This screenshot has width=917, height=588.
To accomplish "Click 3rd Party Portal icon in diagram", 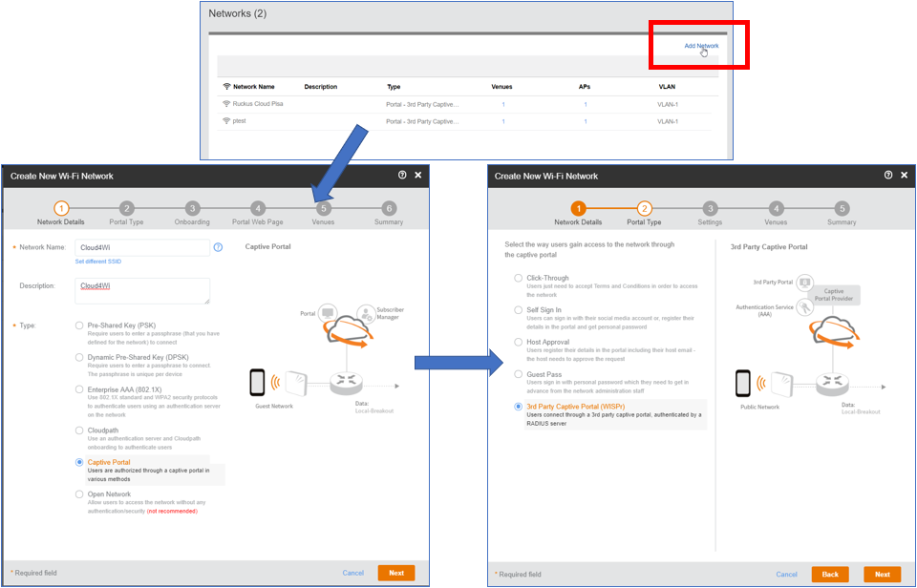I will [x=805, y=283].
